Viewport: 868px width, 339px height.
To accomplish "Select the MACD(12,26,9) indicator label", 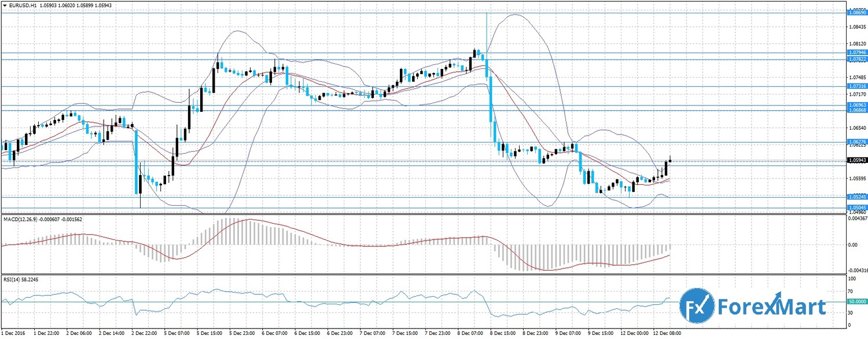I will pyautogui.click(x=22, y=218).
